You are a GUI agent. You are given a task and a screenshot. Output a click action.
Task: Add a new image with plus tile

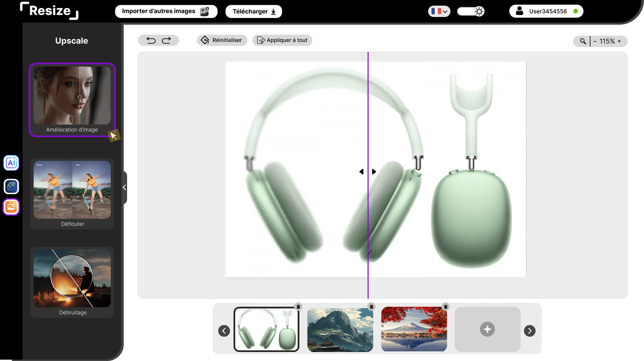click(x=487, y=329)
